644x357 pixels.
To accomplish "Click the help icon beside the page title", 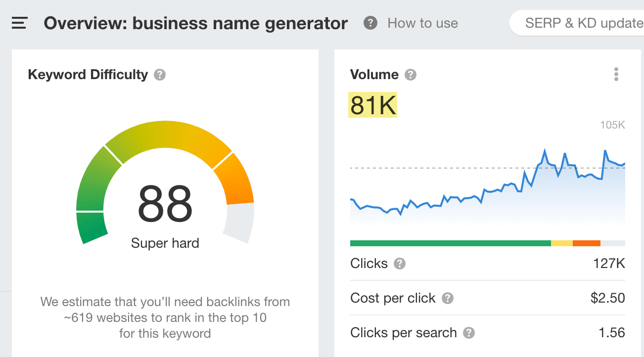I will (370, 23).
